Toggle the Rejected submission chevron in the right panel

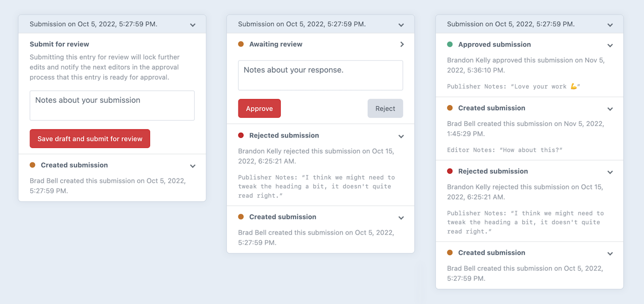tap(610, 172)
